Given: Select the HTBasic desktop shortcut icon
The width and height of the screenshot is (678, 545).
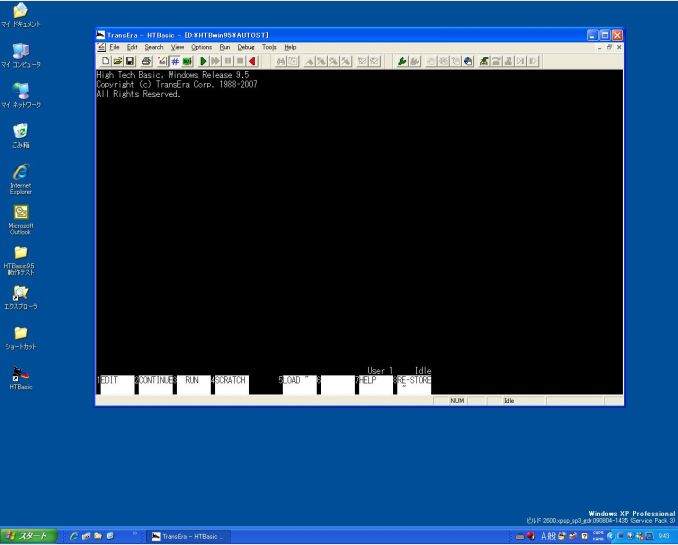Looking at the screenshot, I should [20, 378].
